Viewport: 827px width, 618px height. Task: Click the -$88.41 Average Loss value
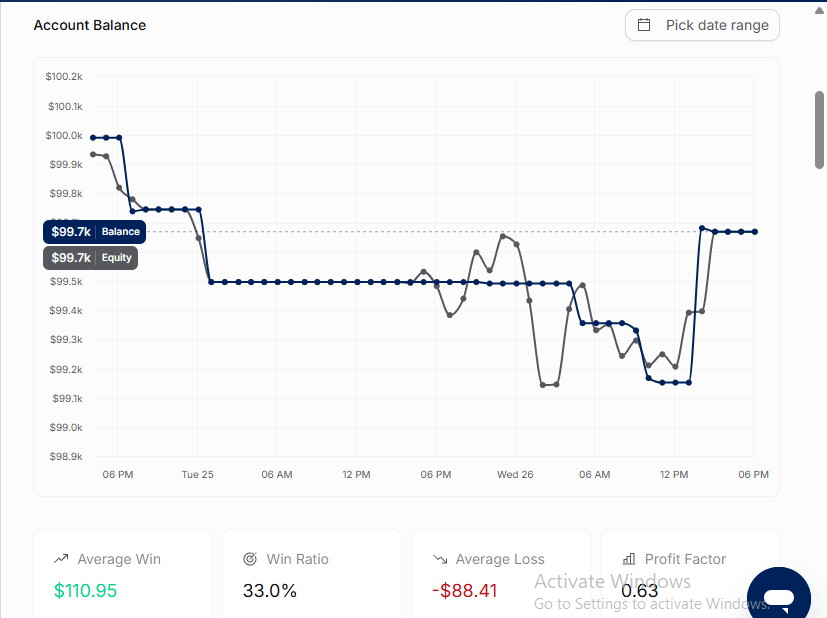point(465,591)
